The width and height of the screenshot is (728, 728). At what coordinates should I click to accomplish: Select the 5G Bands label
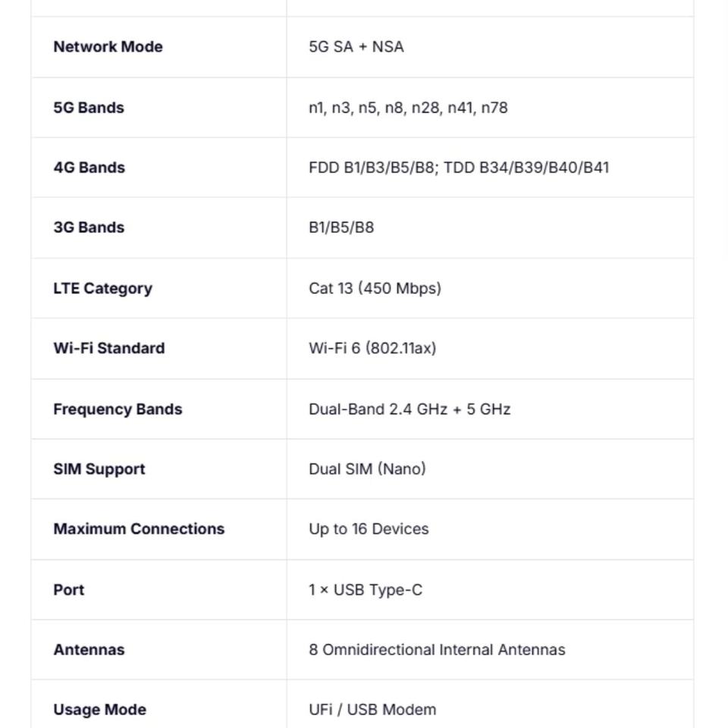[89, 108]
